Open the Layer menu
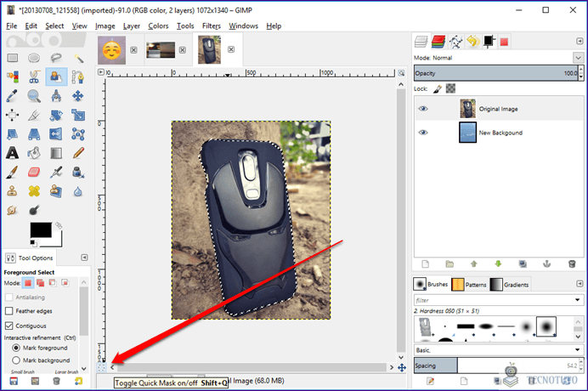This screenshot has height=391, width=588. pos(131,25)
